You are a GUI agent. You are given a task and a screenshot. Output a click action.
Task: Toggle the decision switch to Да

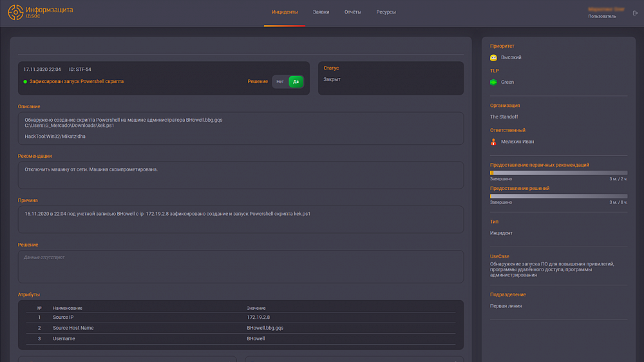click(296, 82)
